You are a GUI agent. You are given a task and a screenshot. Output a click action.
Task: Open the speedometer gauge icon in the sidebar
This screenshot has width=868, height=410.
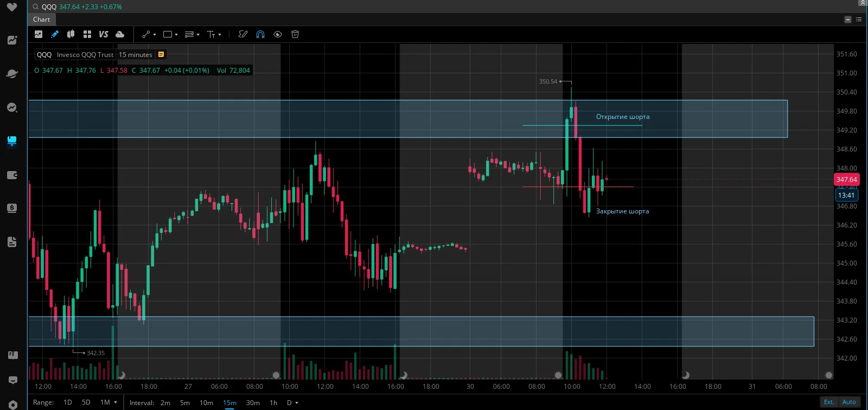pos(12,108)
